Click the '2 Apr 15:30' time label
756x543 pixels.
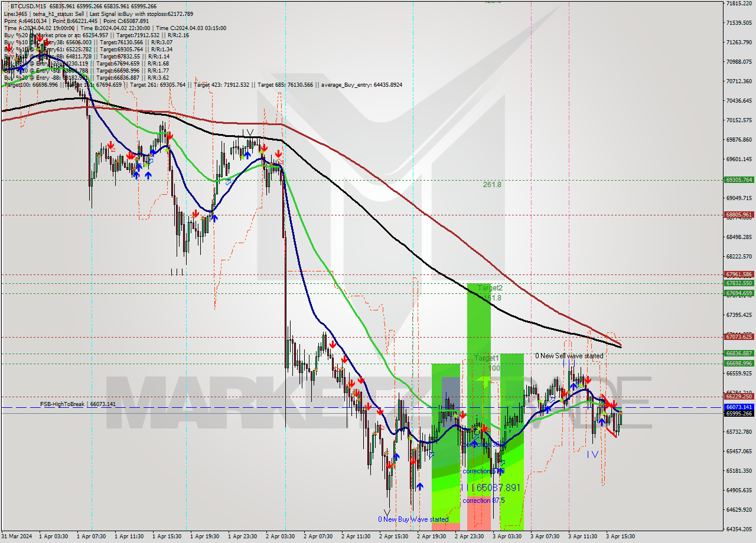pos(394,537)
